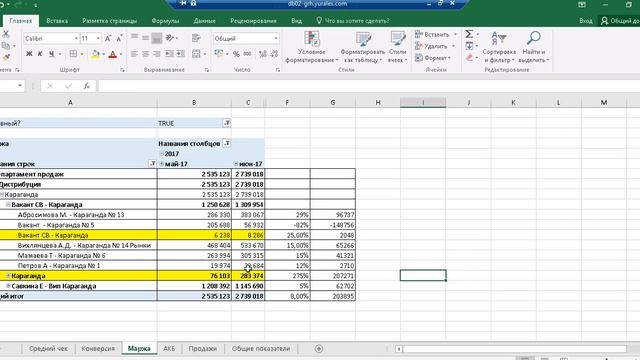Open Cell Styles gallery (Стили ячеек)
Image resolution: width=640 pixels, height=360 pixels.
(x=397, y=47)
